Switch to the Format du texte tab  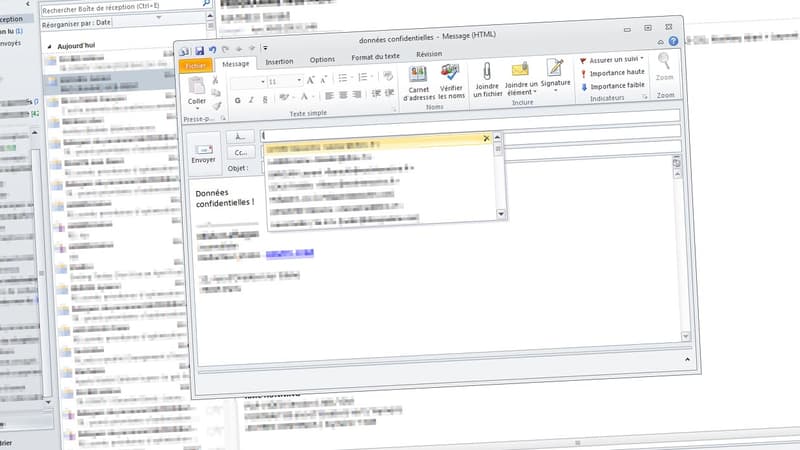tap(375, 56)
